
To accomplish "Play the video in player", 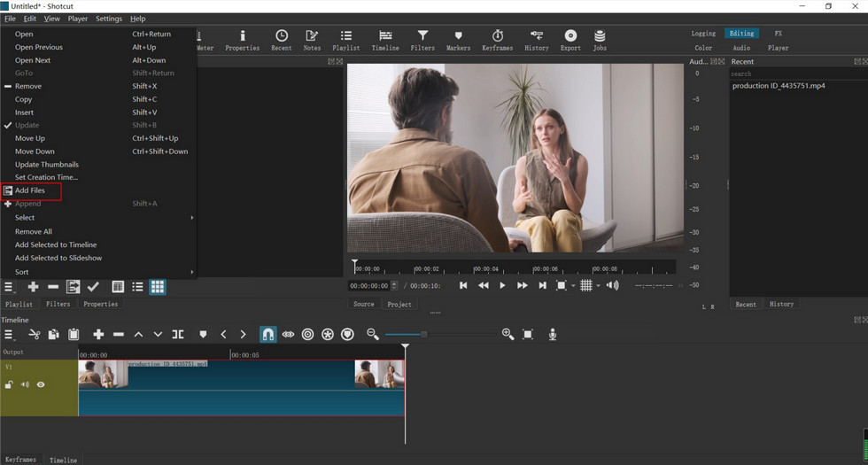I will click(502, 285).
